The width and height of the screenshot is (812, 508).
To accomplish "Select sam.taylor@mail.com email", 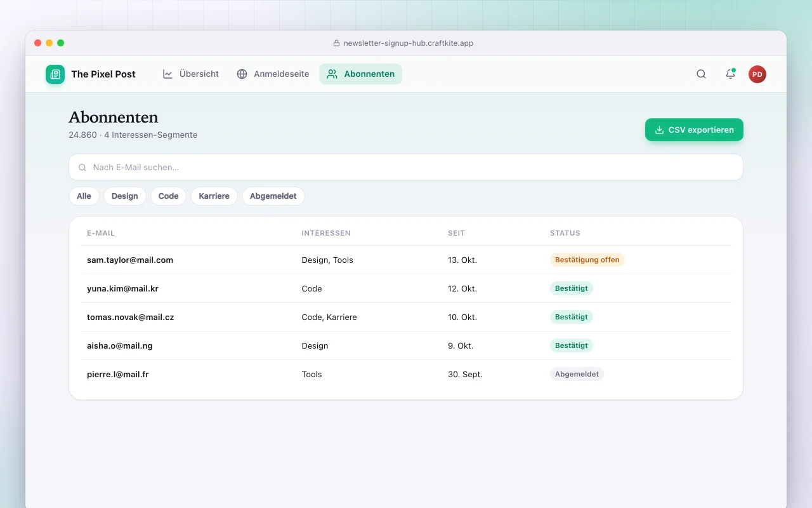I will [130, 260].
